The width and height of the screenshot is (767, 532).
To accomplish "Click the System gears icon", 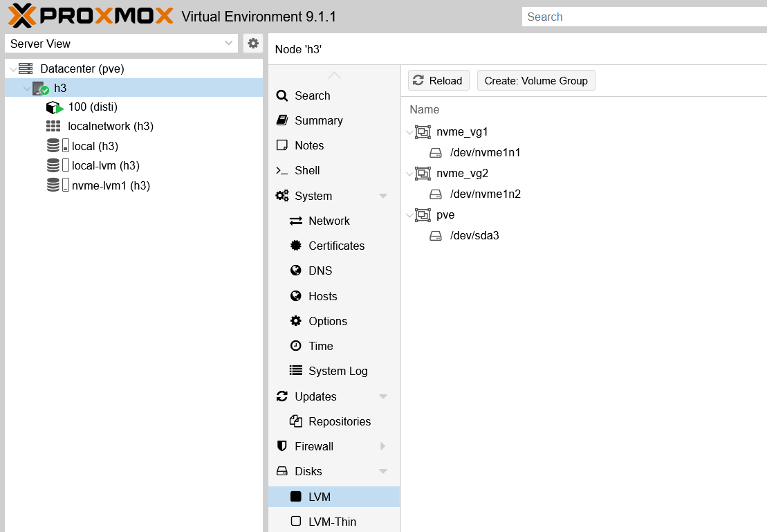I will click(282, 196).
